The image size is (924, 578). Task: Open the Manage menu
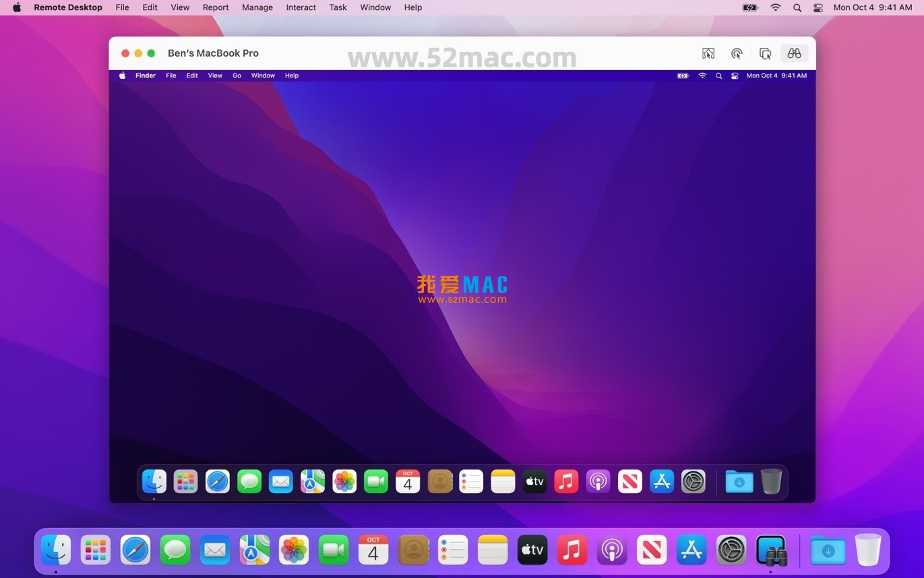click(x=257, y=7)
